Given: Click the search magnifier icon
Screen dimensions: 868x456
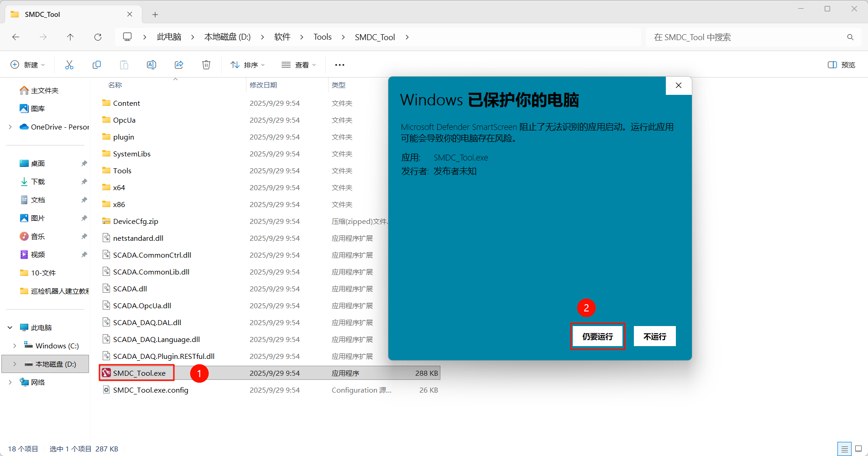Looking at the screenshot, I should [x=850, y=37].
